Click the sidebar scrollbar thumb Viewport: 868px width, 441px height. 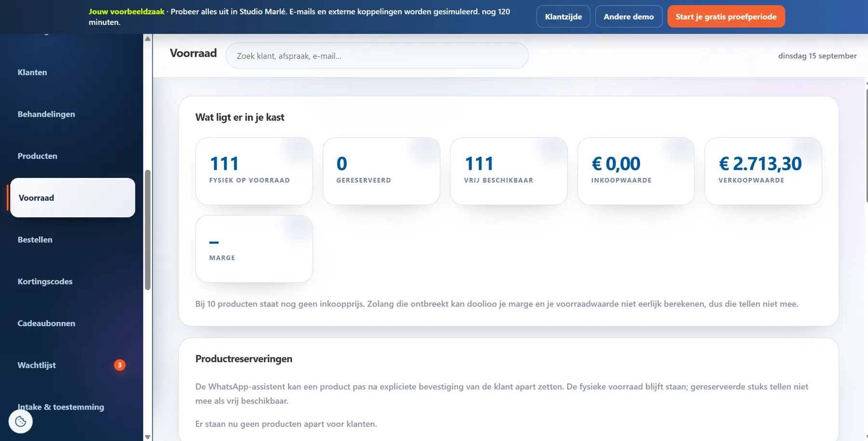coord(148,229)
